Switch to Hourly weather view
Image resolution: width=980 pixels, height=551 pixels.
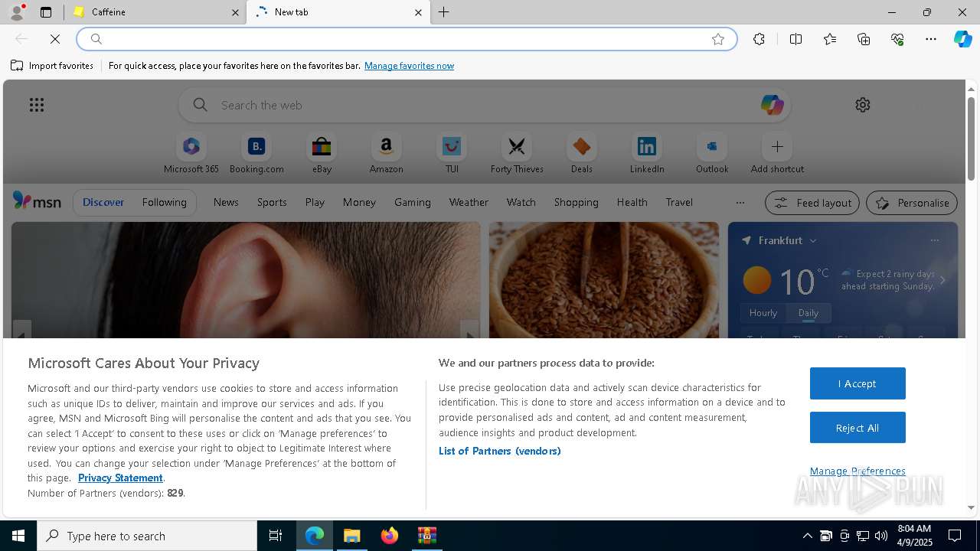(763, 313)
